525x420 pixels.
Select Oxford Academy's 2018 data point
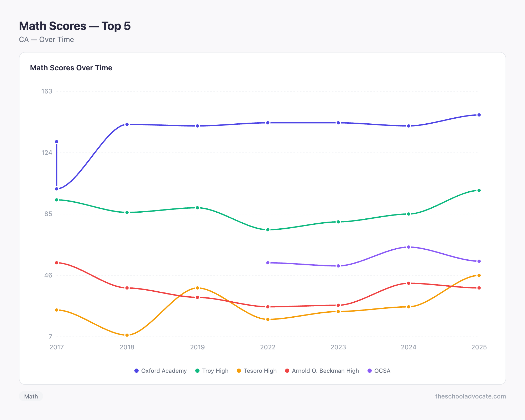pyautogui.click(x=127, y=124)
